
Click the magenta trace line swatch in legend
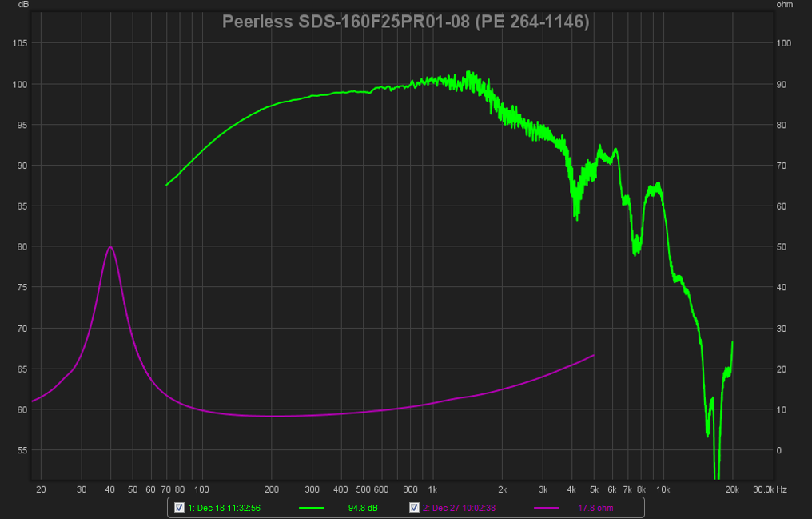tap(547, 508)
